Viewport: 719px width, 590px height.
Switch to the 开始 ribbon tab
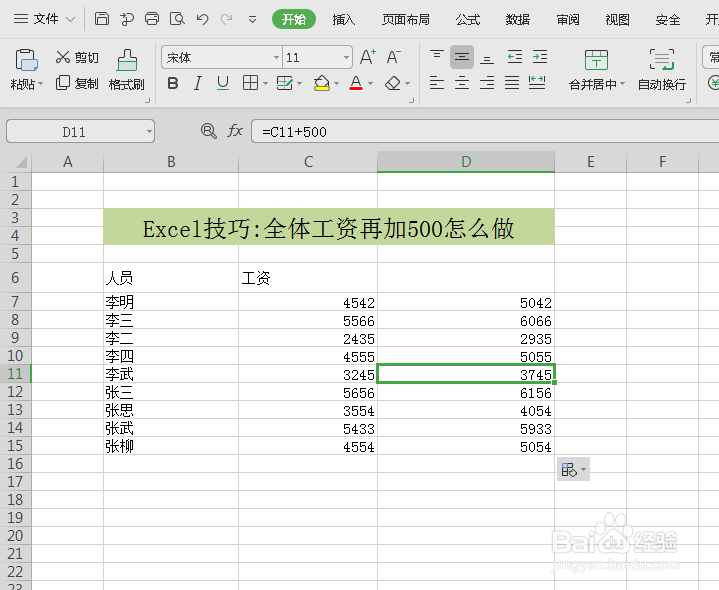pyautogui.click(x=294, y=19)
